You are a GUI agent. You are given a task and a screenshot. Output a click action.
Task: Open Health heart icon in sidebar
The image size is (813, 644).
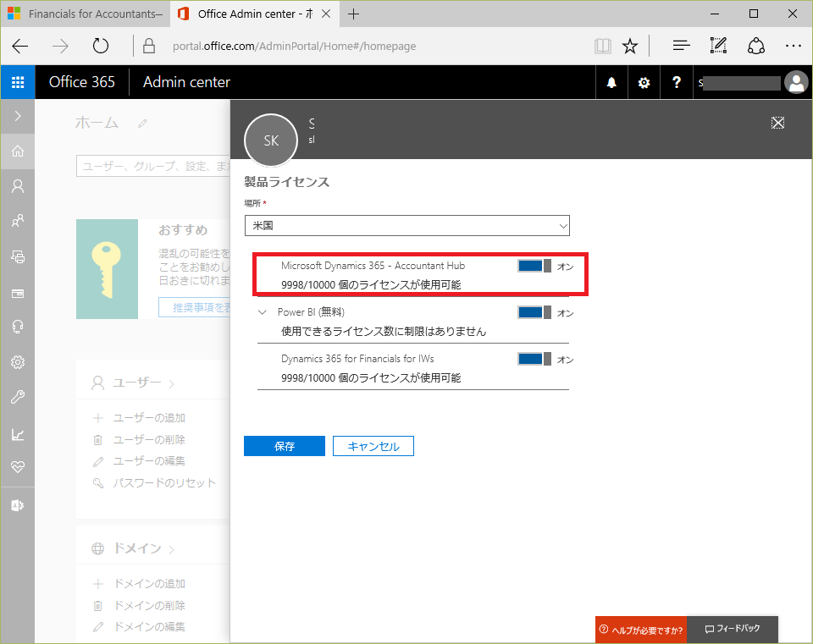(x=18, y=467)
